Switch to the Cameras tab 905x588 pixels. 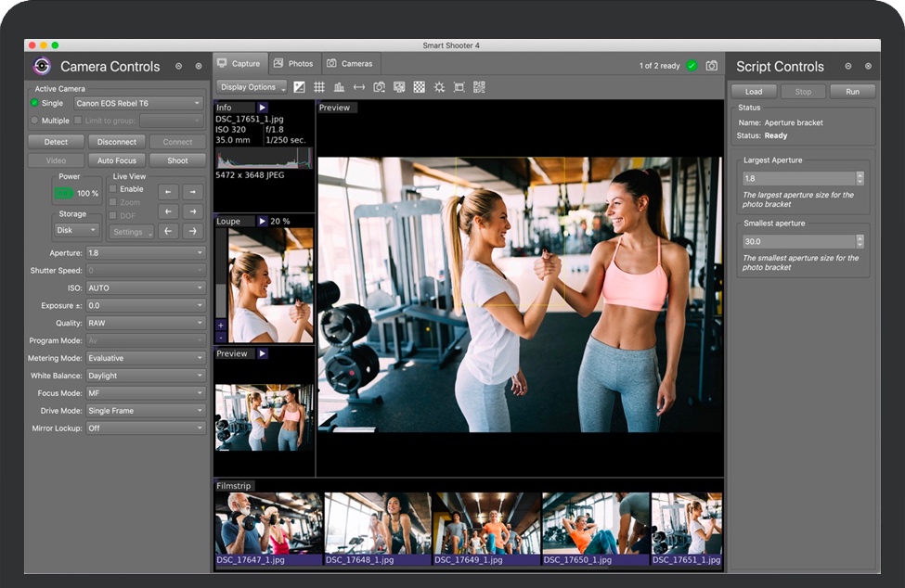tap(350, 64)
